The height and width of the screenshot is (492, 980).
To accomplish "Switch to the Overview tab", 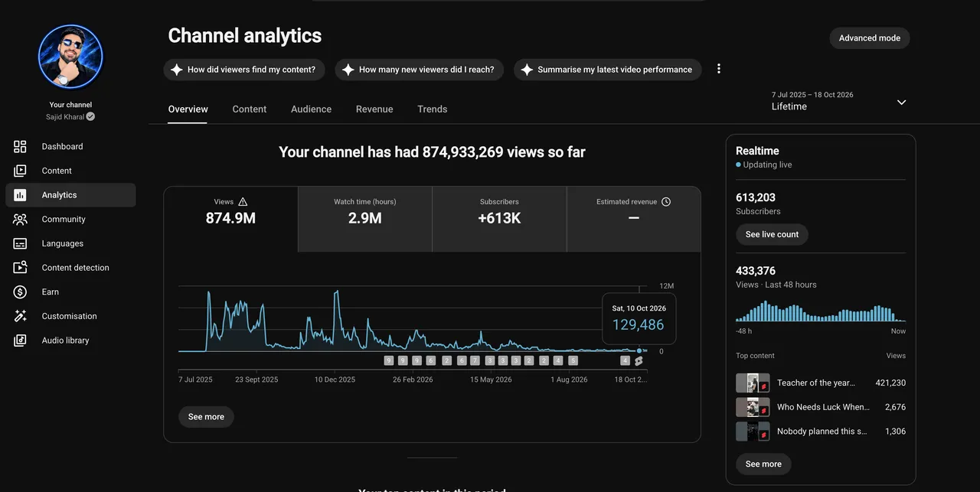I will tap(188, 109).
